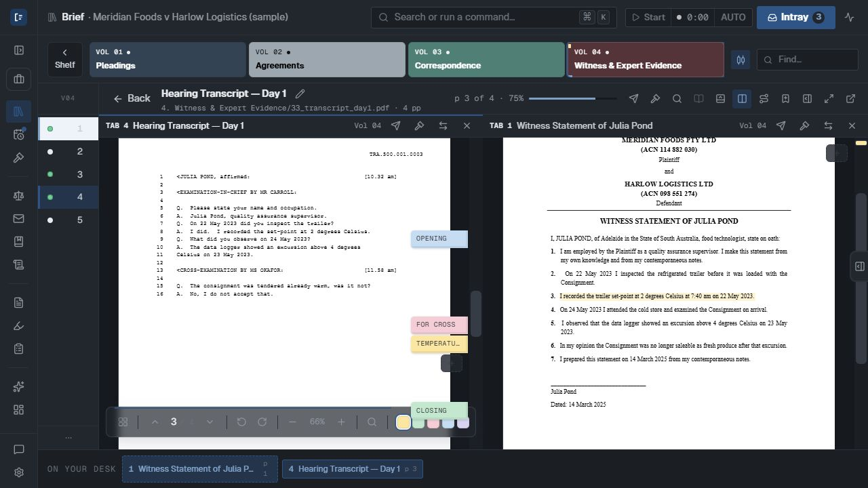
Task: Switch to VOL 03 Correspondence
Action: pos(486,60)
